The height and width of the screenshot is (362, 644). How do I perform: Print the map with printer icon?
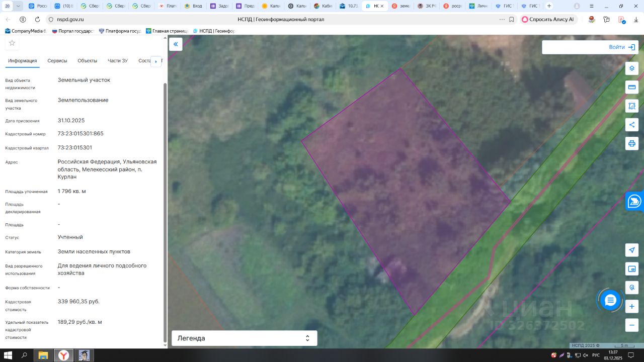click(632, 143)
